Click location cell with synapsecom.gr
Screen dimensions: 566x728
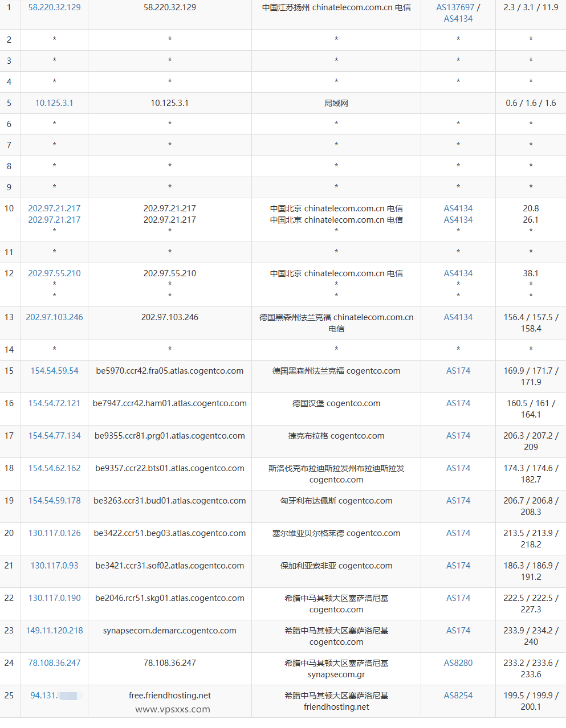pyautogui.click(x=336, y=669)
